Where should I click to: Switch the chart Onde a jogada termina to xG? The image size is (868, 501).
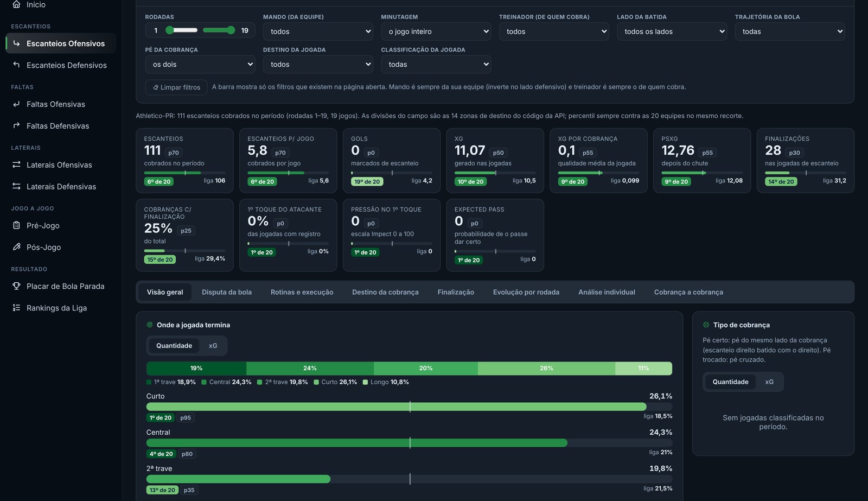pos(213,346)
